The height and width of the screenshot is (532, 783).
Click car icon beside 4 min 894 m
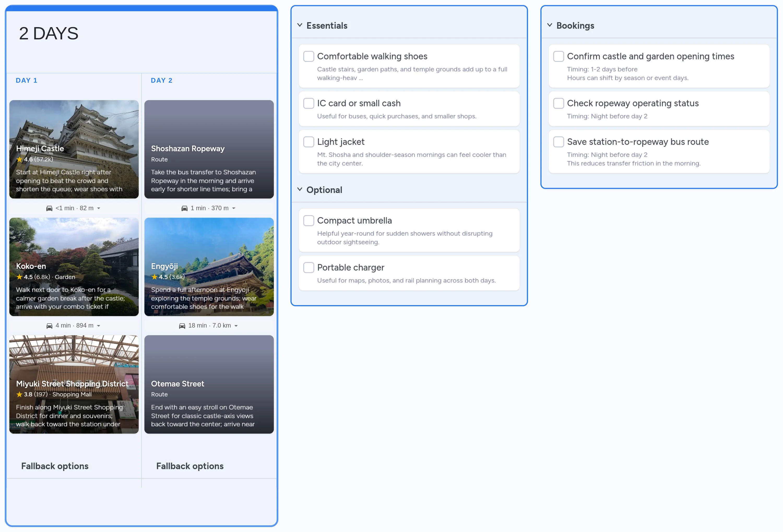pos(49,326)
